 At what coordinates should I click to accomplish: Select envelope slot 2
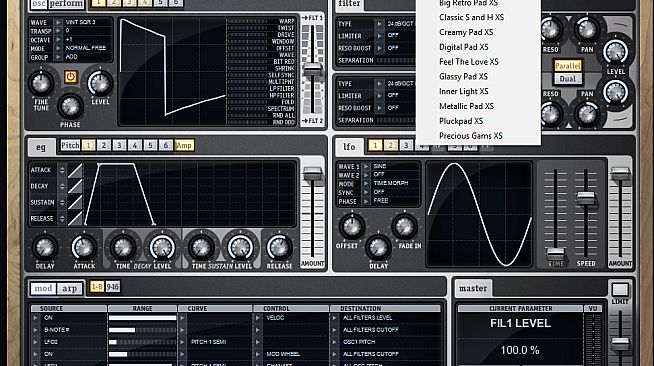tap(104, 145)
